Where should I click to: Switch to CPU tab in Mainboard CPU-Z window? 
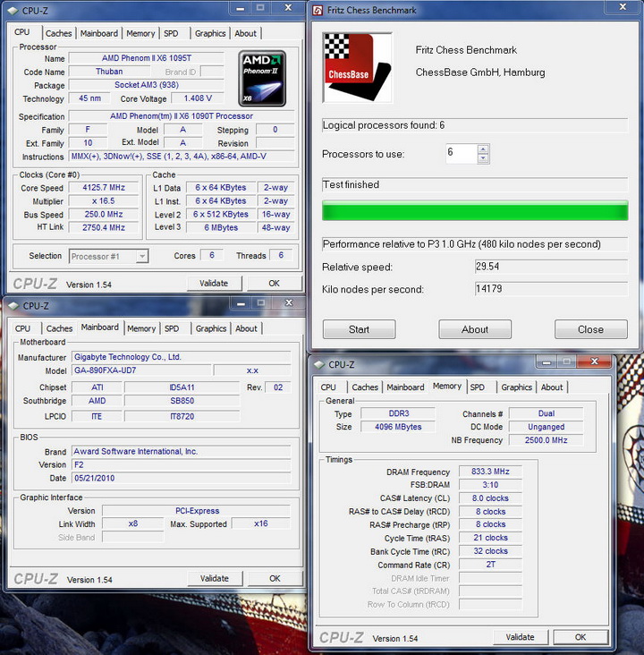22,328
